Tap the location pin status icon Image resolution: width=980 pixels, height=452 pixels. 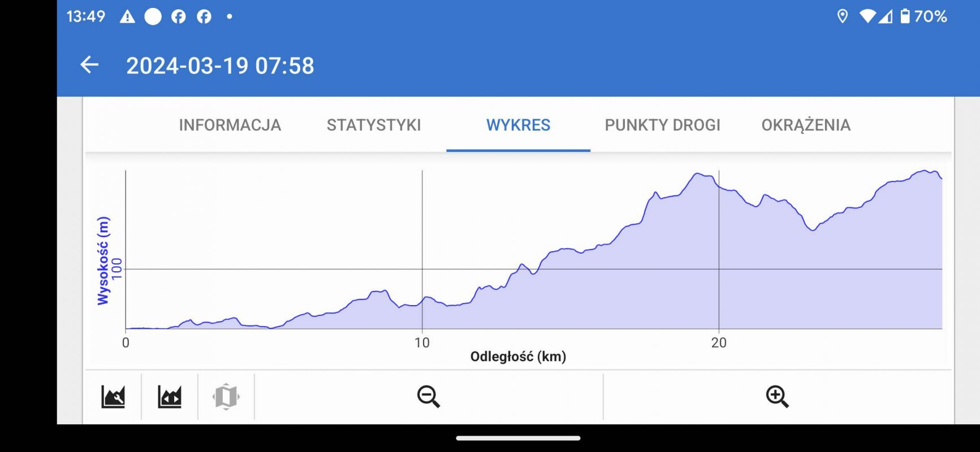click(843, 16)
